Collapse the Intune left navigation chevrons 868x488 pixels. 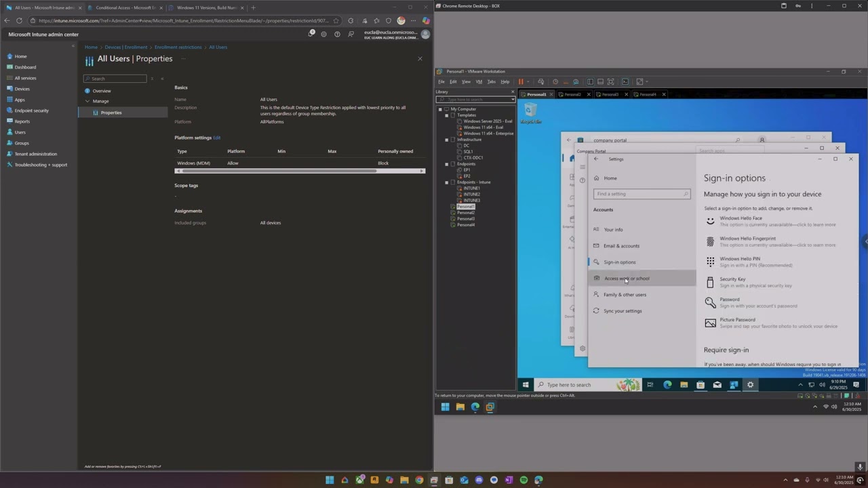(x=73, y=46)
